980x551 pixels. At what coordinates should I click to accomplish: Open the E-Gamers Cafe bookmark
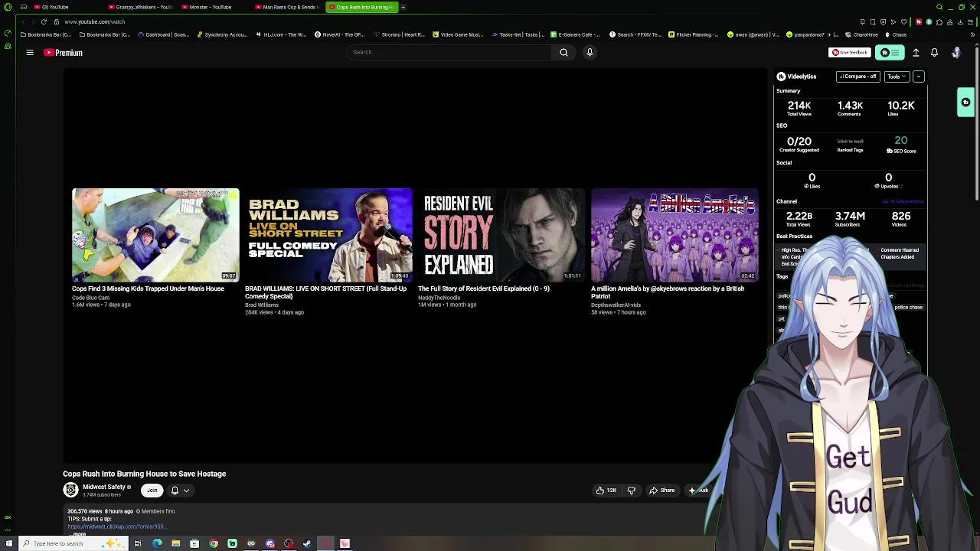coord(575,34)
